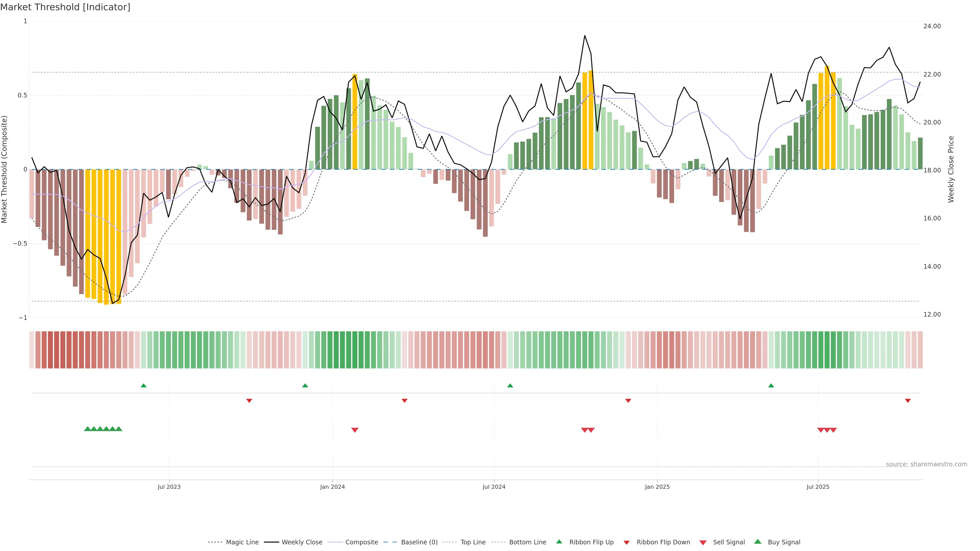Click the Market Threshold [Indicator] title
Screen dimensions: 980x551
(x=65, y=7)
